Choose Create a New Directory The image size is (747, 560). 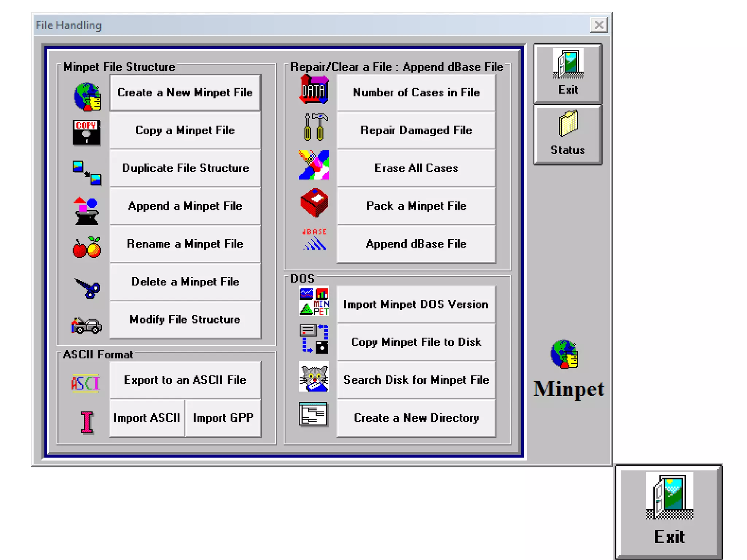pyautogui.click(x=416, y=418)
